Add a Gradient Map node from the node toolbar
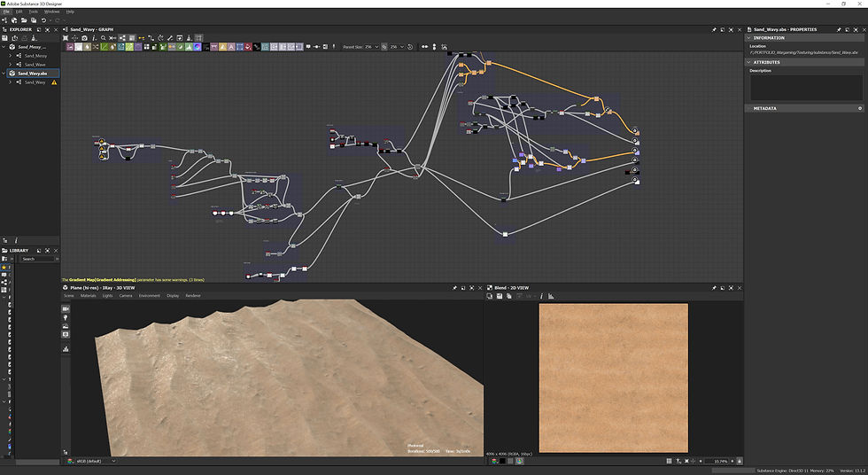 tap(162, 46)
